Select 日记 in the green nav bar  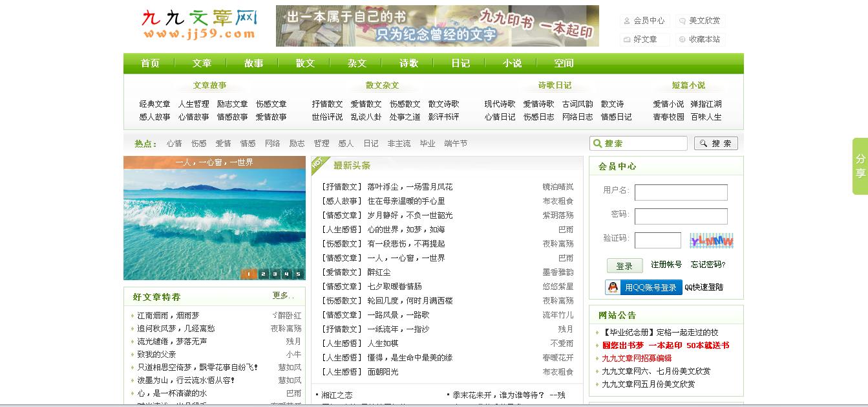[460, 63]
